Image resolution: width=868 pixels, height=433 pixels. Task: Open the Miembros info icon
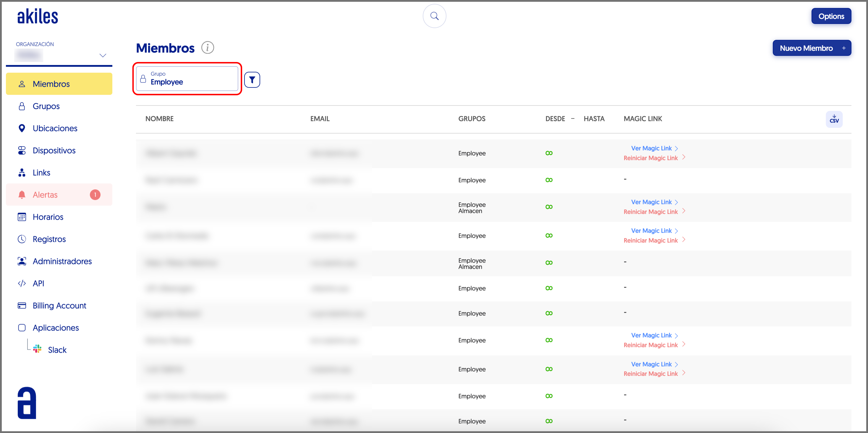pyautogui.click(x=208, y=48)
